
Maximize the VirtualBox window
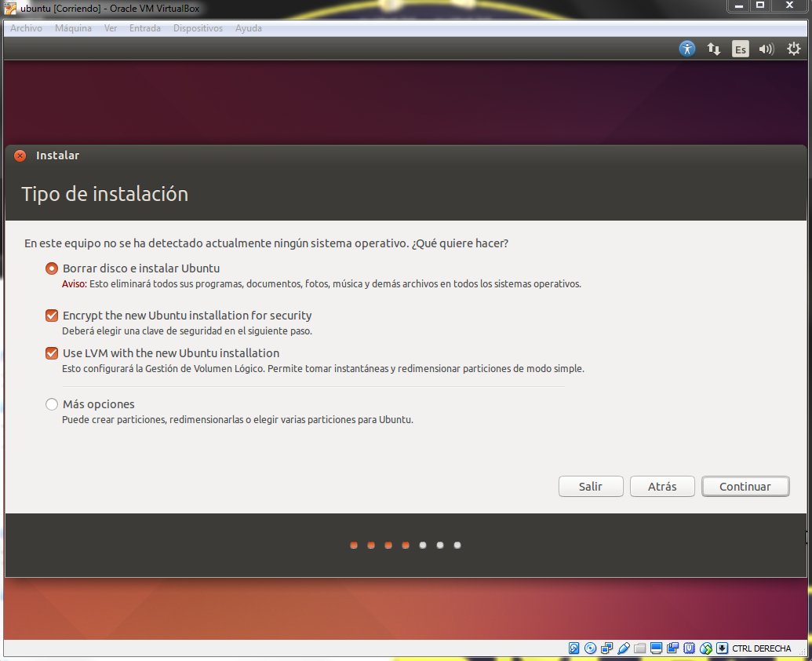(x=760, y=5)
